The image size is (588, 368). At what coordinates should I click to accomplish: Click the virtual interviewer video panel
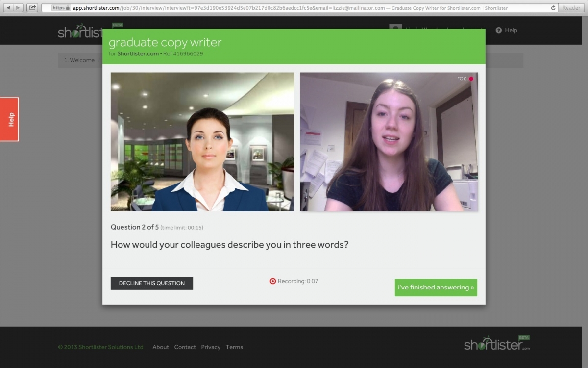pyautogui.click(x=202, y=142)
